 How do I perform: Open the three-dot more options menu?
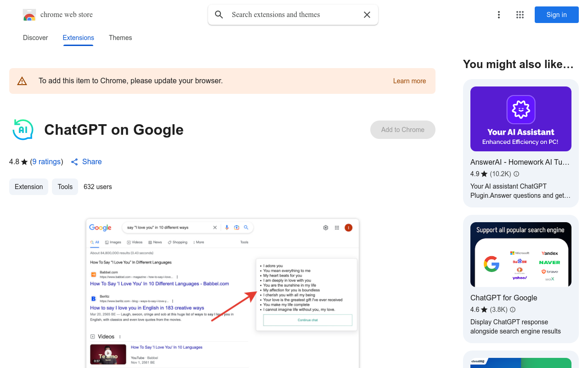(x=499, y=15)
